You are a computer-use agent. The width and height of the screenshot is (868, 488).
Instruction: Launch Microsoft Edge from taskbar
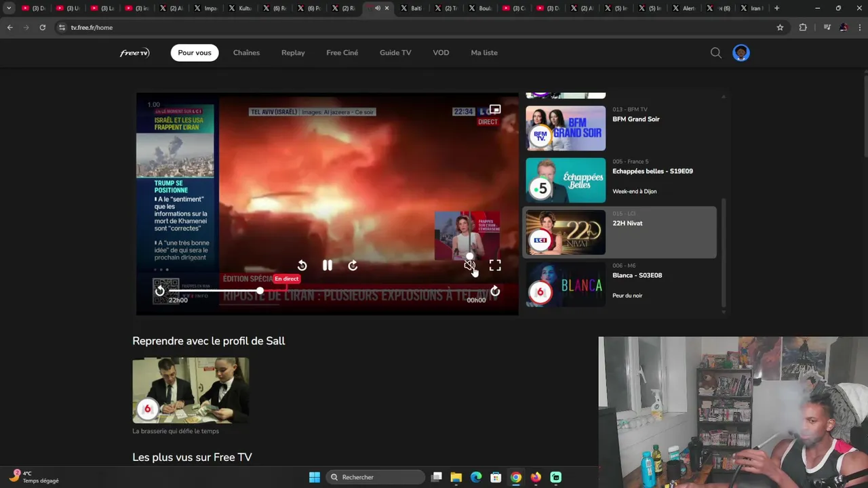tap(476, 477)
